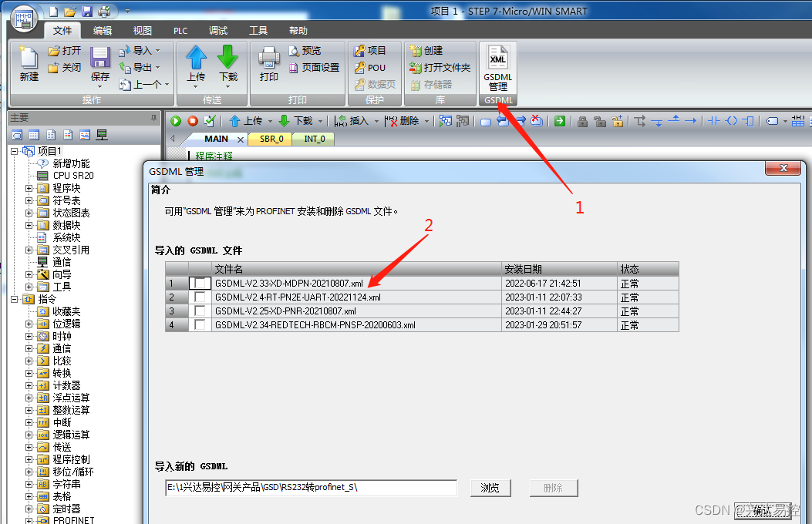The width and height of the screenshot is (812, 524).
Task: Open the 帮助 ribbon tab
Action: click(298, 31)
